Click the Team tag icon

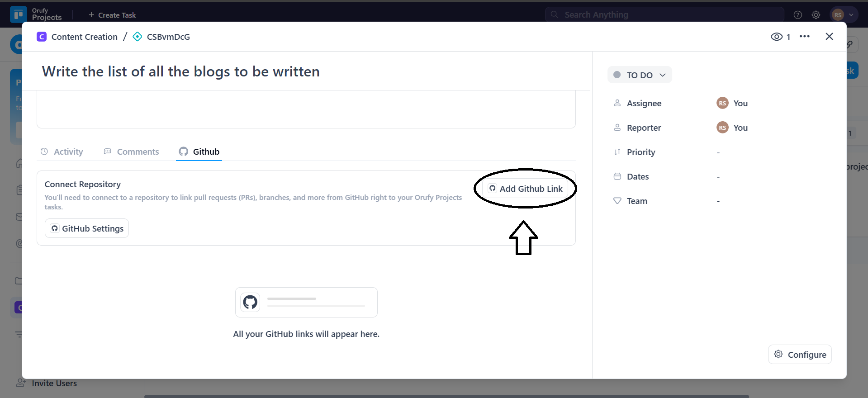pyautogui.click(x=617, y=201)
